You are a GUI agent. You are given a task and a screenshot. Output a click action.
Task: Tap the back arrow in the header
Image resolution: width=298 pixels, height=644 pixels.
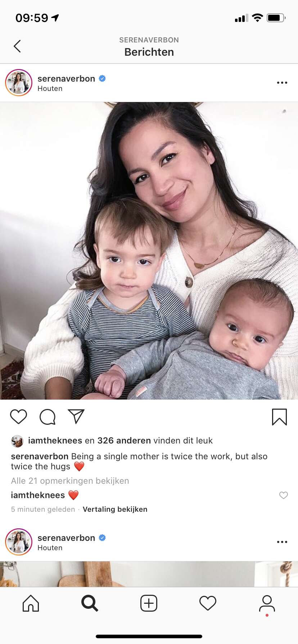(x=17, y=46)
